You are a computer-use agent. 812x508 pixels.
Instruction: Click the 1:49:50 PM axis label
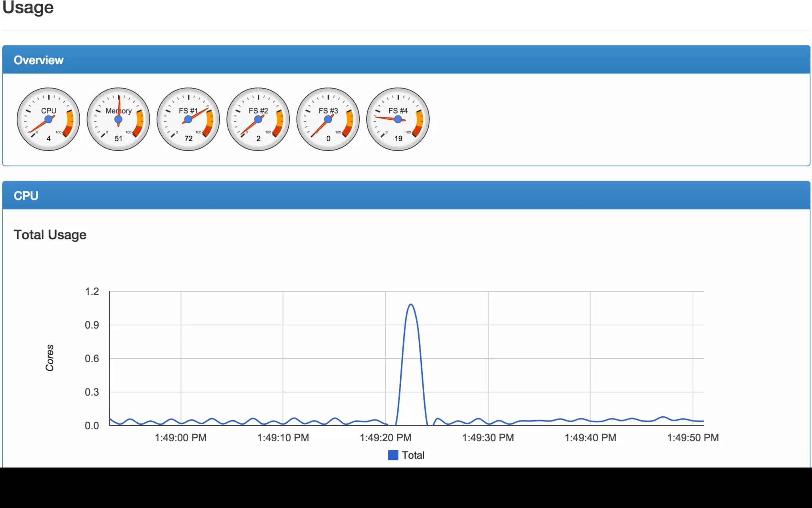click(693, 438)
